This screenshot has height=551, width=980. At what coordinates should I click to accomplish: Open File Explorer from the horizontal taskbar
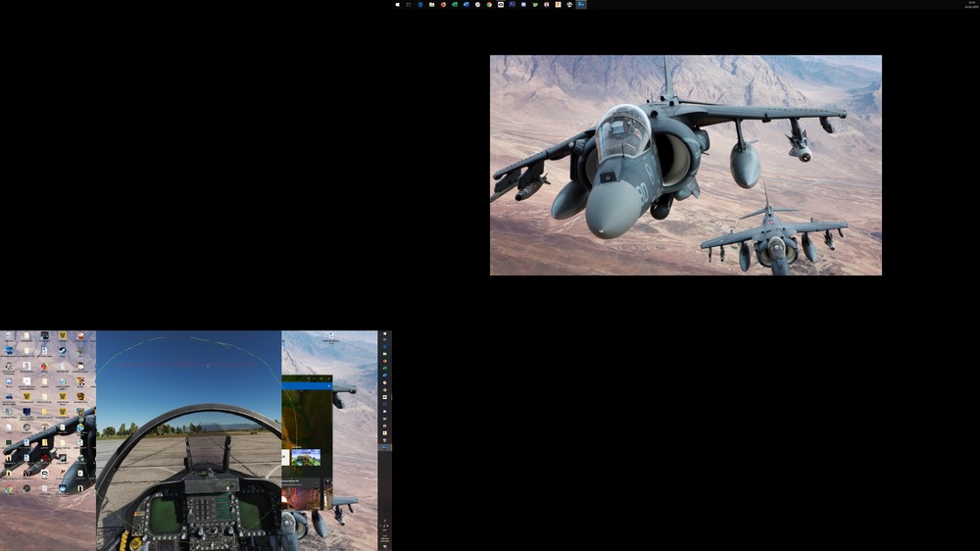click(x=431, y=4)
